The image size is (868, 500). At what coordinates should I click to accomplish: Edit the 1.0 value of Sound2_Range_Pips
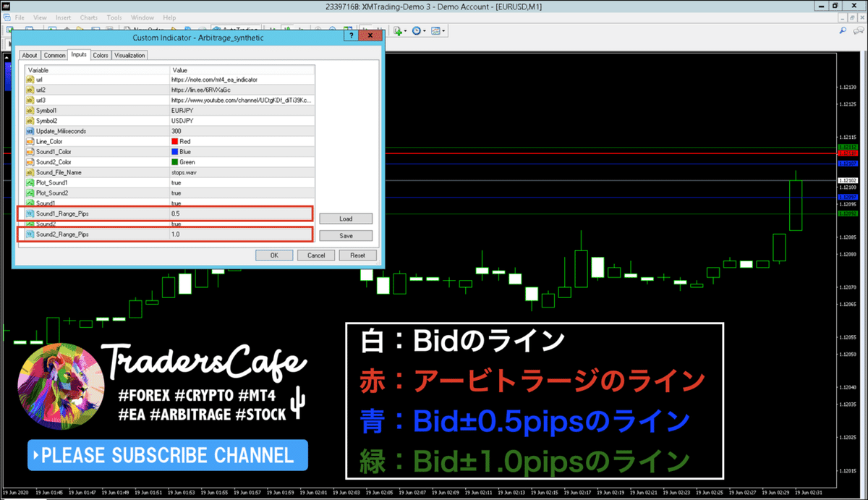point(176,234)
